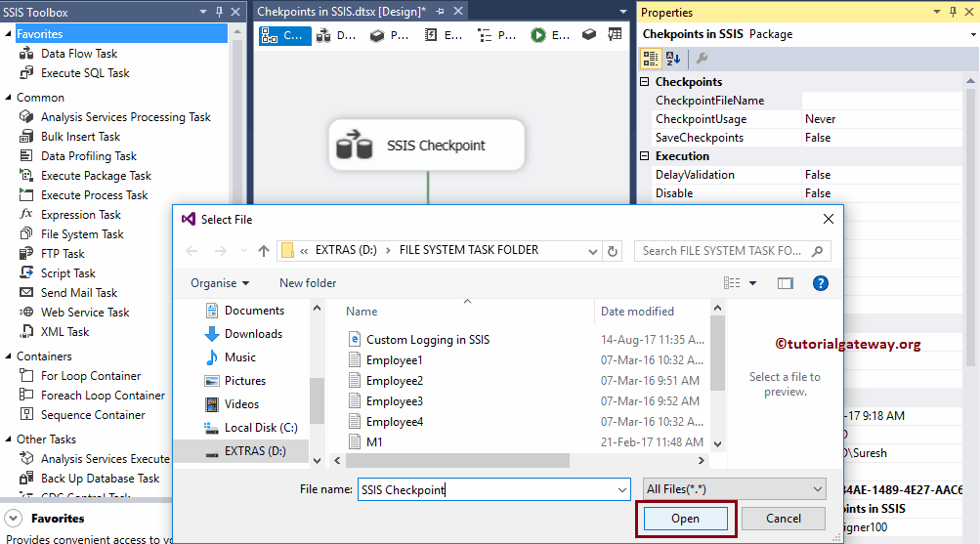
Task: Collapse the Favorites toolbox group
Action: click(9, 34)
